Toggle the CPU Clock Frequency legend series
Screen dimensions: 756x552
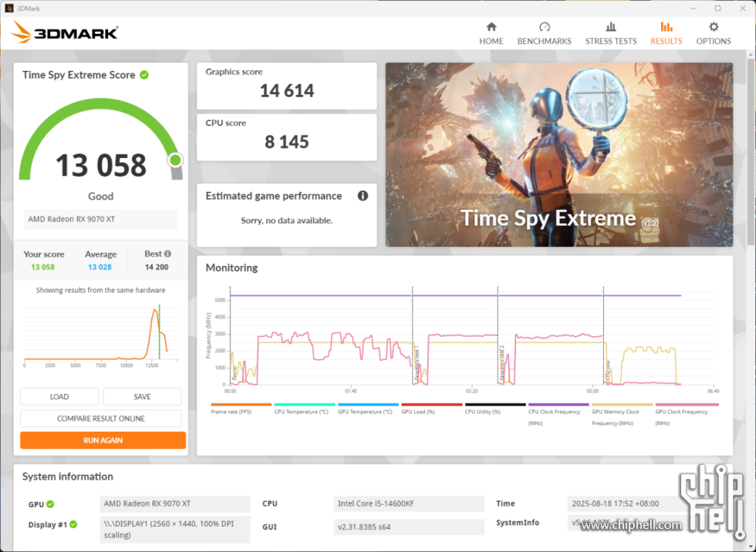(x=559, y=415)
